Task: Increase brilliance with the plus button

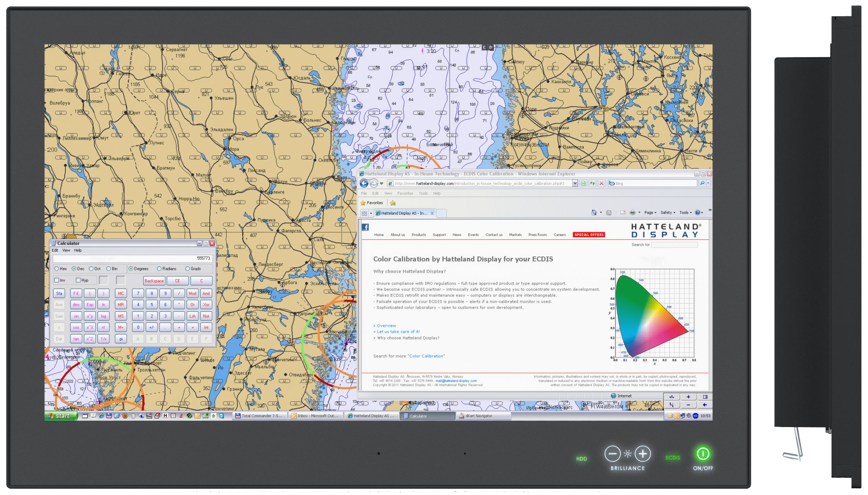Action: click(642, 454)
